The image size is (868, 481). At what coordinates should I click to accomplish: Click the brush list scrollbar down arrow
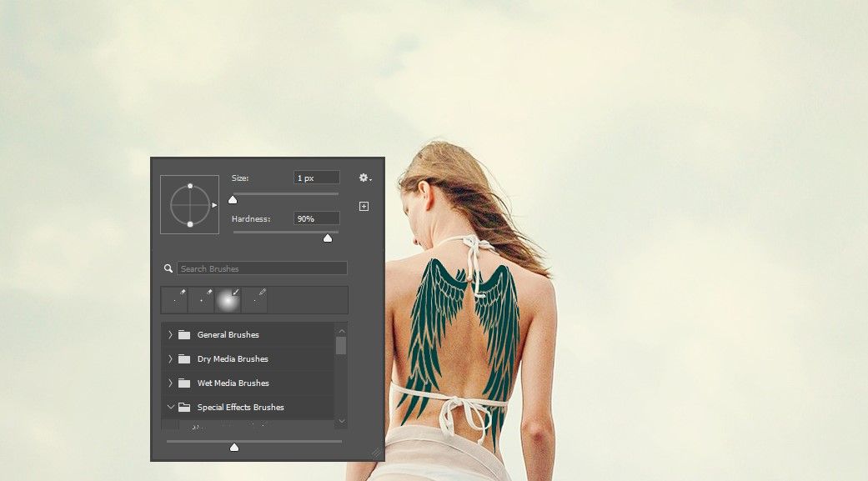coord(341,422)
